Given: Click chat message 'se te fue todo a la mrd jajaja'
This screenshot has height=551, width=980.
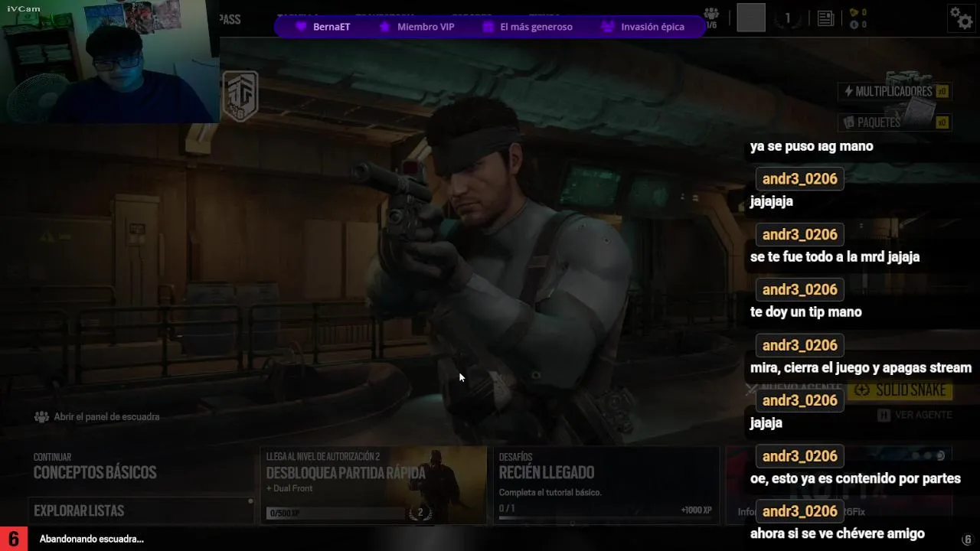Looking at the screenshot, I should click(835, 256).
